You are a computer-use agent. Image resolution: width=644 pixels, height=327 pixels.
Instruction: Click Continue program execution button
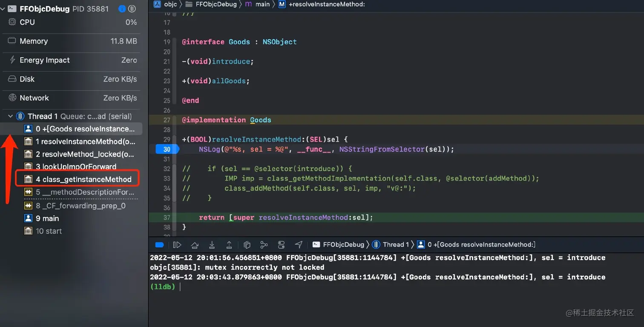tap(177, 245)
